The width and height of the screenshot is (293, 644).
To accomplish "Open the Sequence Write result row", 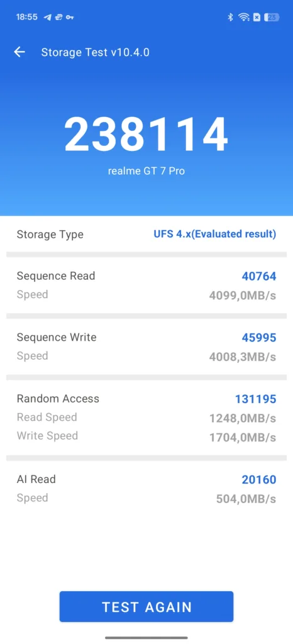I will click(146, 347).
